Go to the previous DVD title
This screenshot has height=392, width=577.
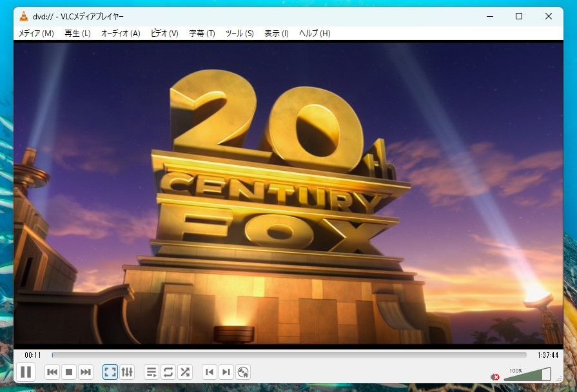tap(209, 372)
